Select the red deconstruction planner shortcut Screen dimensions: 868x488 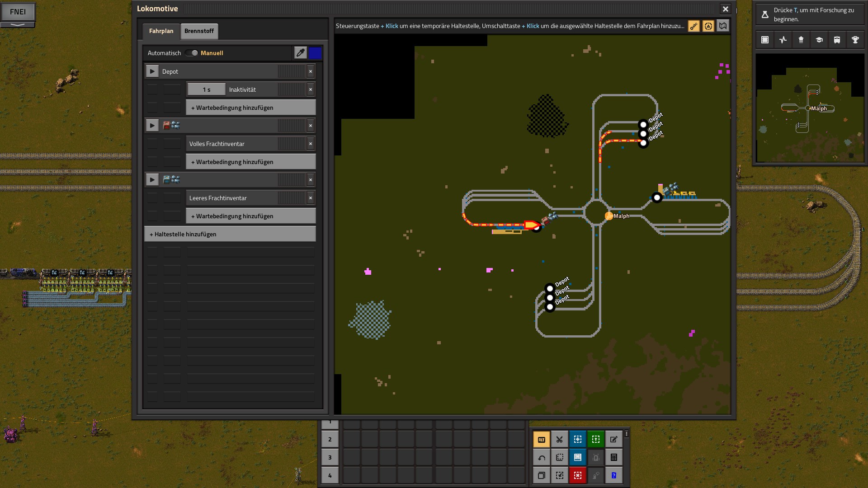tap(577, 475)
